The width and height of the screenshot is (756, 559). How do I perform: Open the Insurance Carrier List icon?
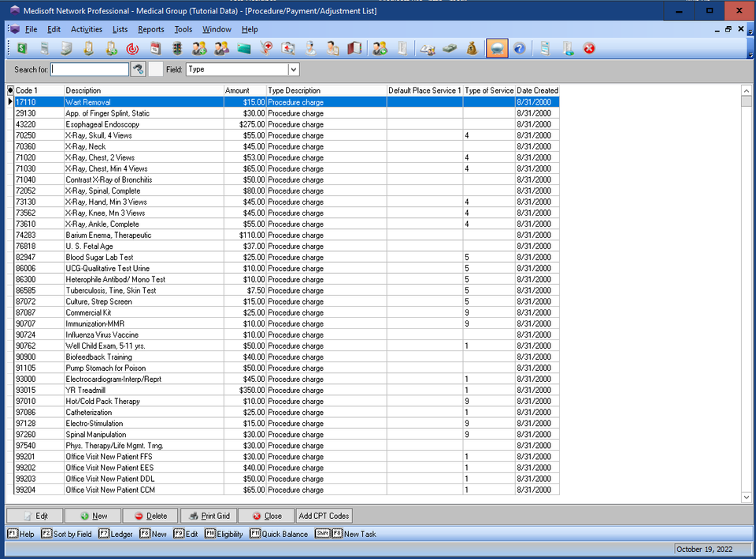click(243, 48)
